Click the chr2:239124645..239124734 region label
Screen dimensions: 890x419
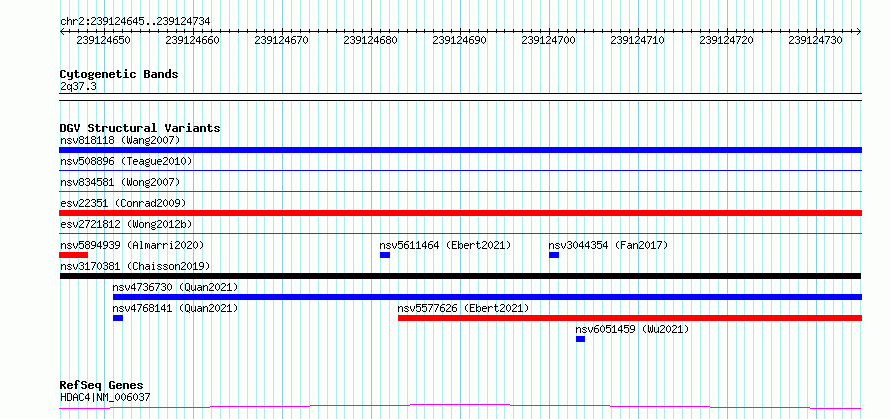click(x=135, y=21)
